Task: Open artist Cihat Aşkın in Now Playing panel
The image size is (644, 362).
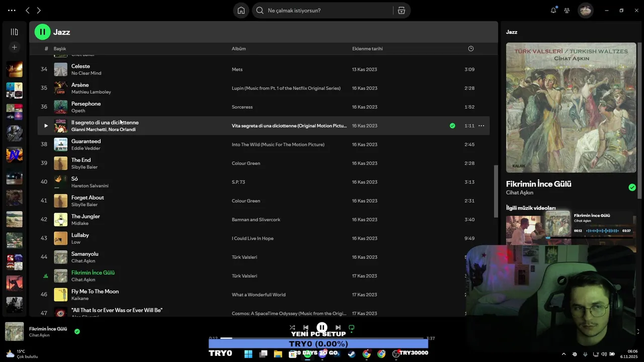Action: (520, 193)
